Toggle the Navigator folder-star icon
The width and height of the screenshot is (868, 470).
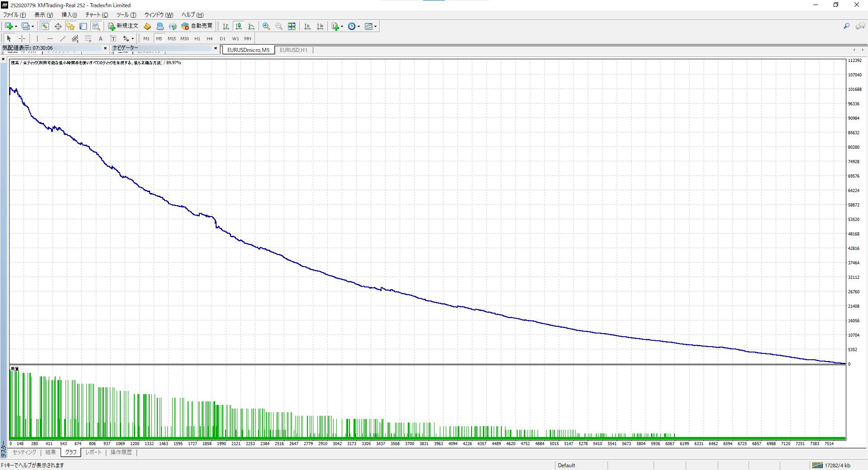(x=71, y=26)
